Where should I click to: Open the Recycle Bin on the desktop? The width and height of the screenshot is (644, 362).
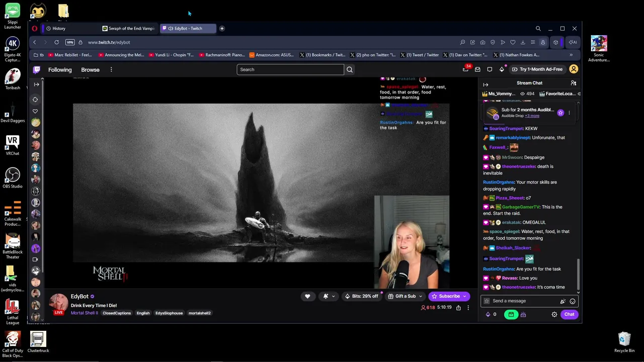tap(624, 342)
